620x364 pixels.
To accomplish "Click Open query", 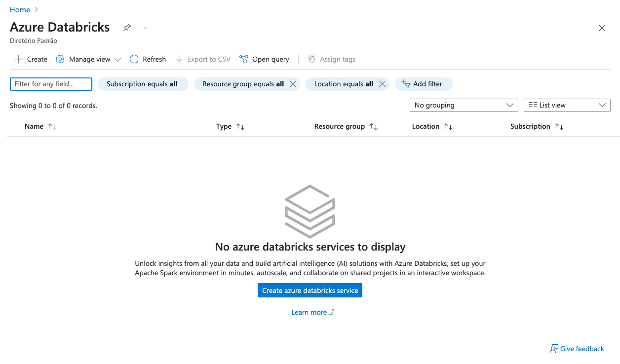I will click(x=264, y=59).
